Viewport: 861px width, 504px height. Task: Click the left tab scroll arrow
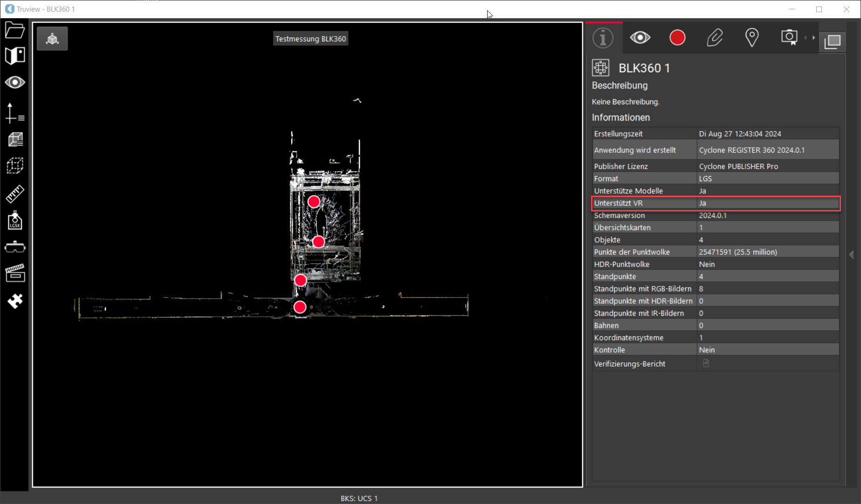coord(806,38)
